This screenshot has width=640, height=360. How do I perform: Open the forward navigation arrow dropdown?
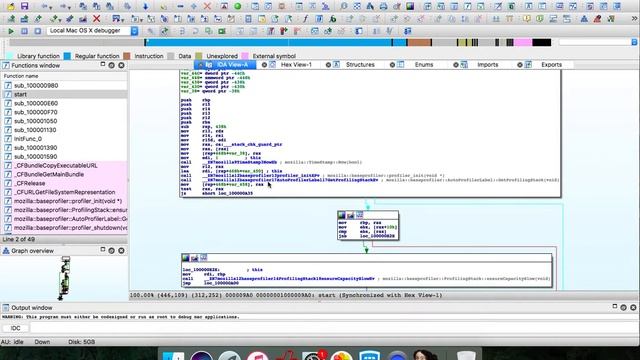69,7
